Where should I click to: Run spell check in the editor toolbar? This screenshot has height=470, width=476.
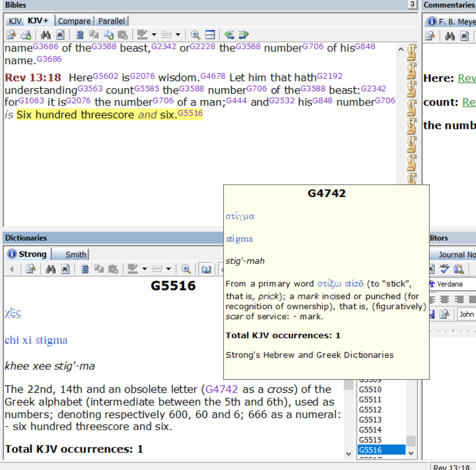tap(444, 268)
